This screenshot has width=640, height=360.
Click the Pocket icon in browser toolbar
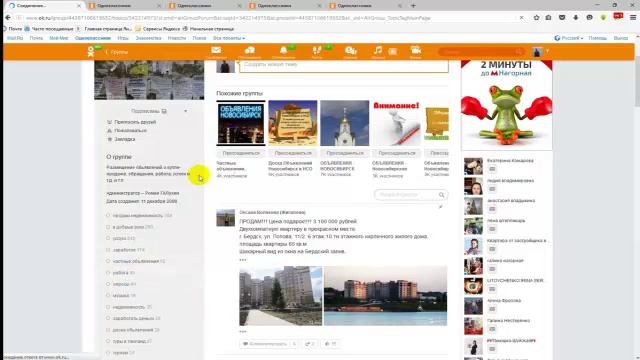(562, 18)
